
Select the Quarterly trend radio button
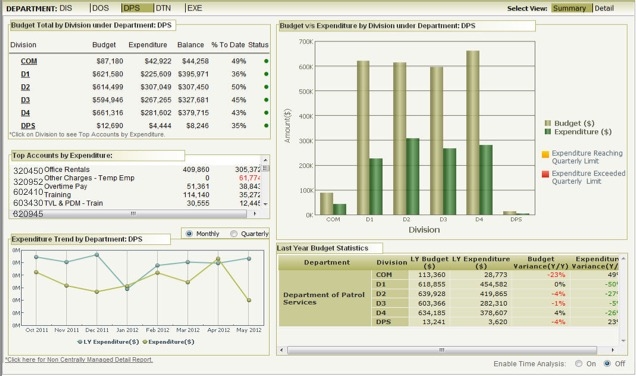coord(234,234)
